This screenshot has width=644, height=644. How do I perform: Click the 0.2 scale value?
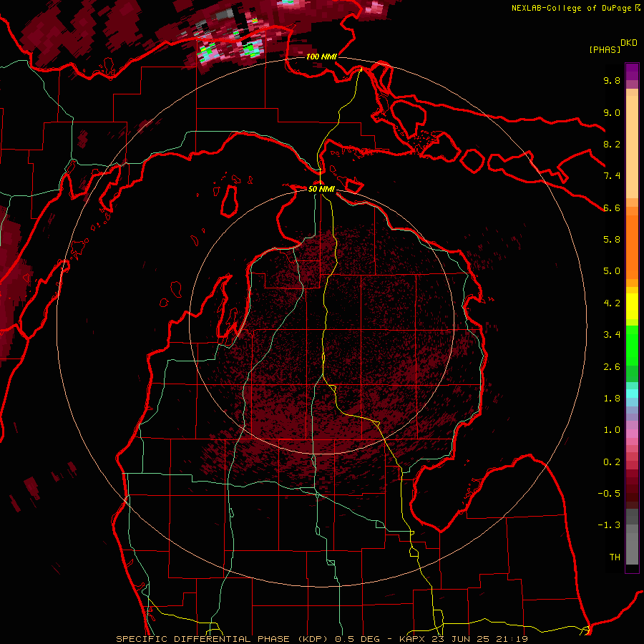coord(612,462)
